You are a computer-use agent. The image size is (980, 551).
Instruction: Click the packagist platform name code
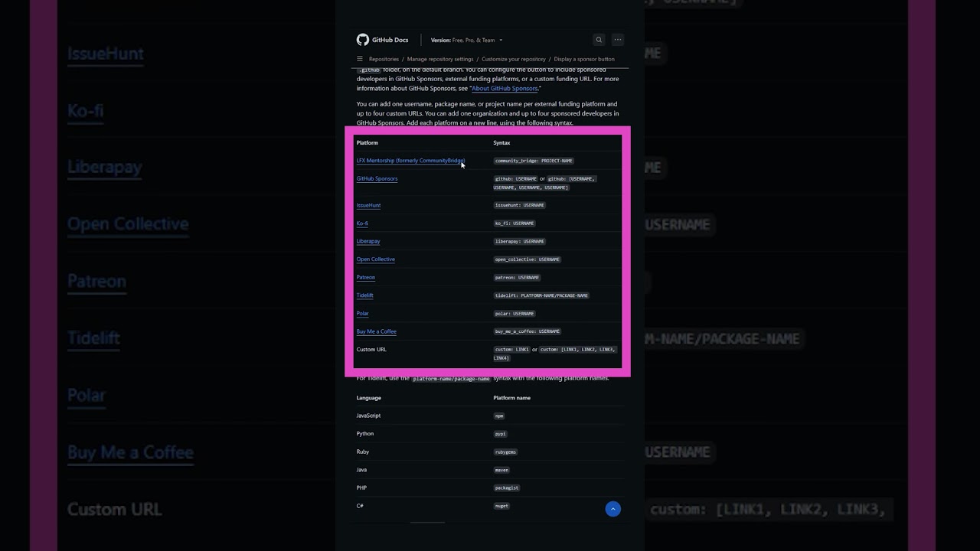[x=507, y=487]
